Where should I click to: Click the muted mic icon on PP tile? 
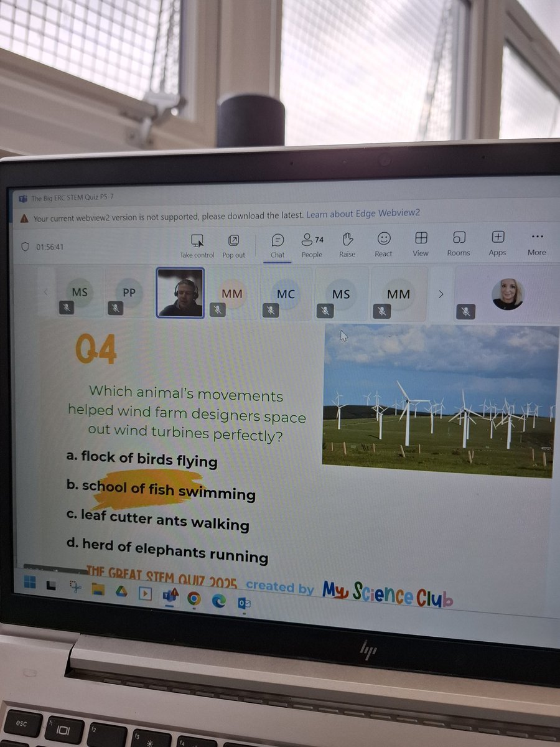116,308
